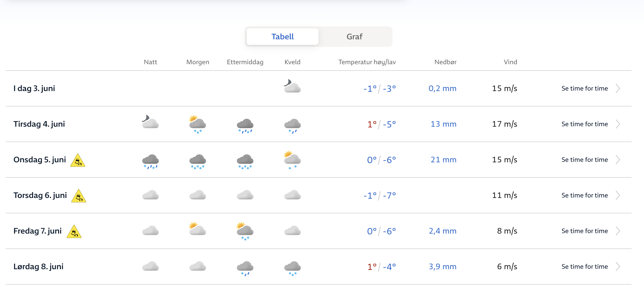Image resolution: width=644 pixels, height=288 pixels.
Task: Click today's evening partly cloudy moon icon
Action: (x=292, y=86)
